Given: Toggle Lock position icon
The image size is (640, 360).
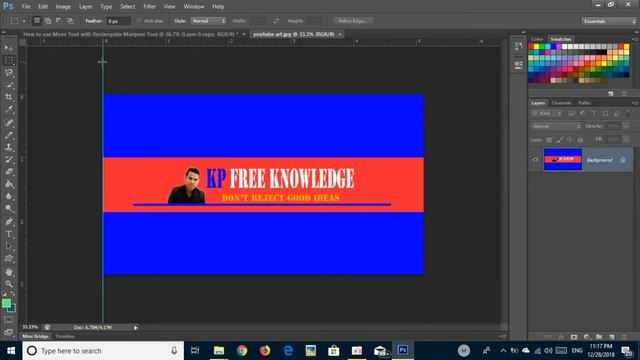Looking at the screenshot, I should (570, 140).
